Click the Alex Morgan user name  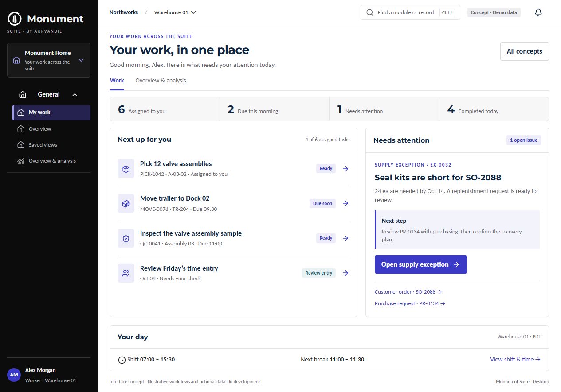point(40,370)
